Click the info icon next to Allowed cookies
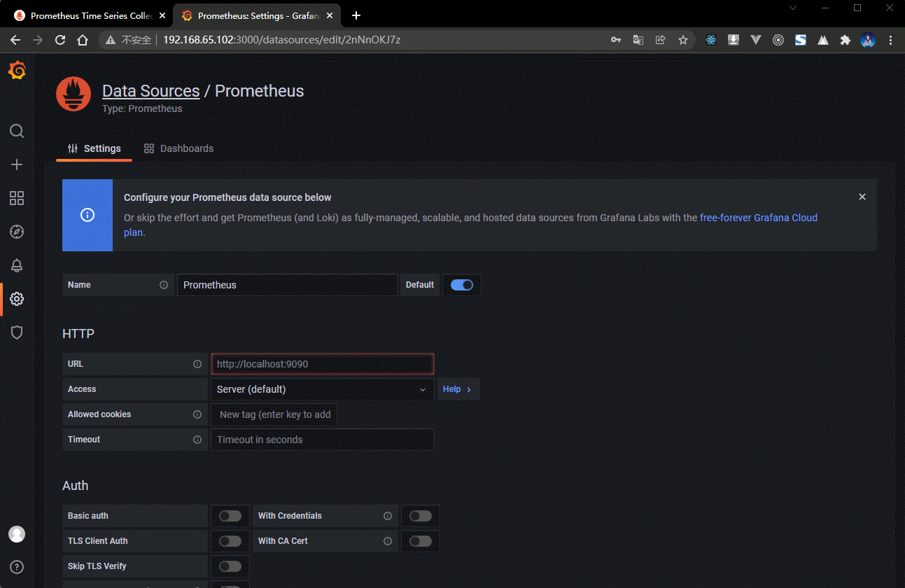The image size is (905, 588). 197,414
